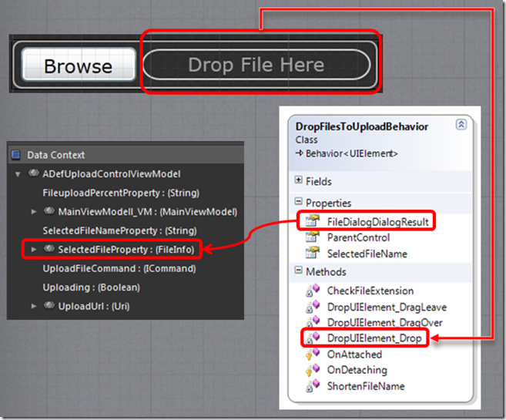Expand the MainViewModell_VM tree node
The image size is (506, 420).
click(x=34, y=212)
